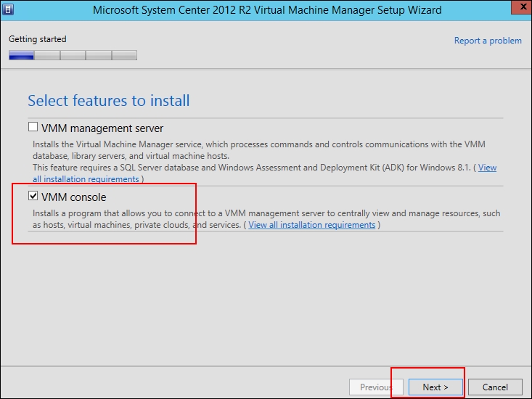Close the Setup Wizard window
The height and width of the screenshot is (399, 532).
coord(522,7)
